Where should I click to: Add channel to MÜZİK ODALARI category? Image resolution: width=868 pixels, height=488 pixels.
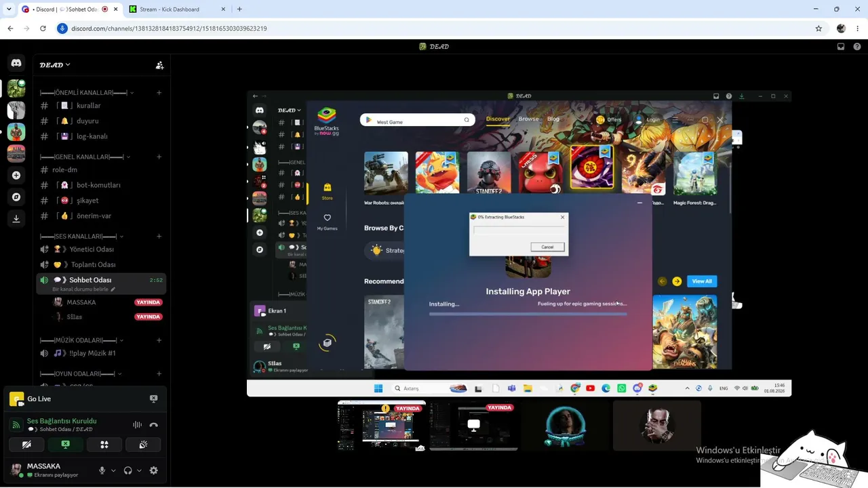159,340
